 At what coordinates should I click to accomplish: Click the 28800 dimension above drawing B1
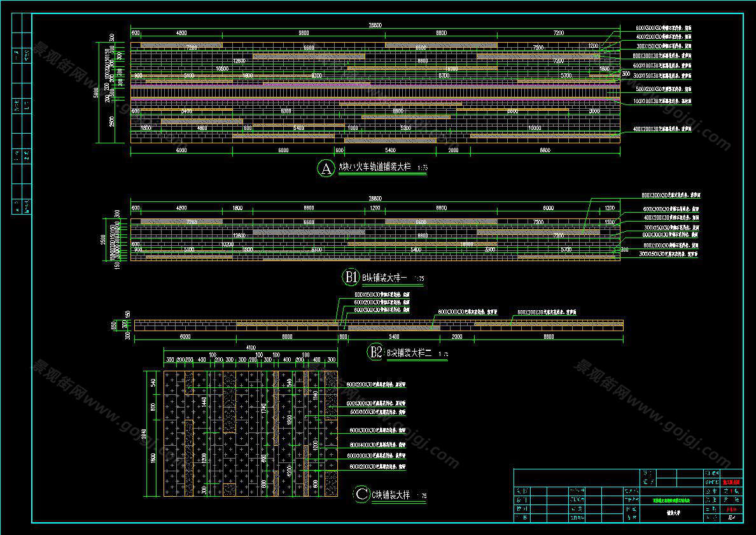click(375, 199)
